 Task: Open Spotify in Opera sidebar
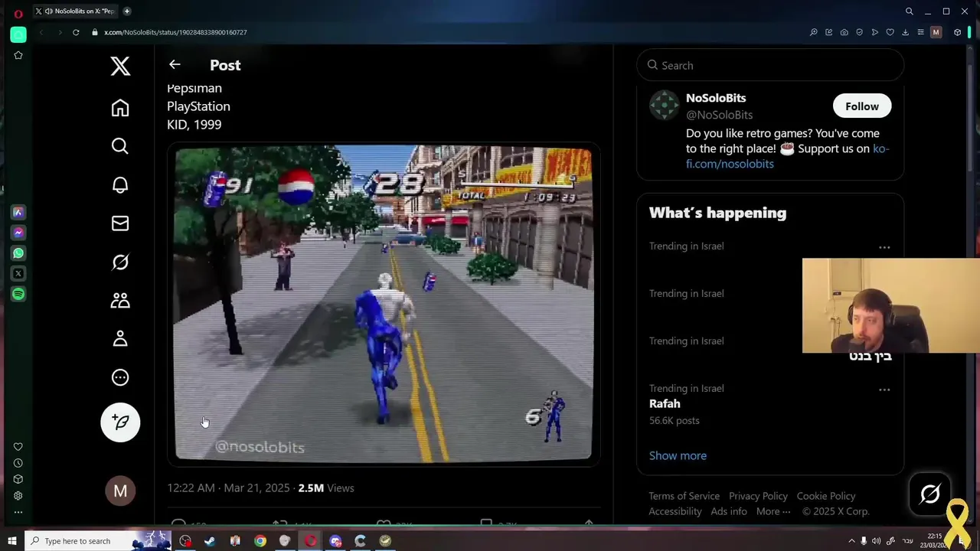[x=18, y=294]
